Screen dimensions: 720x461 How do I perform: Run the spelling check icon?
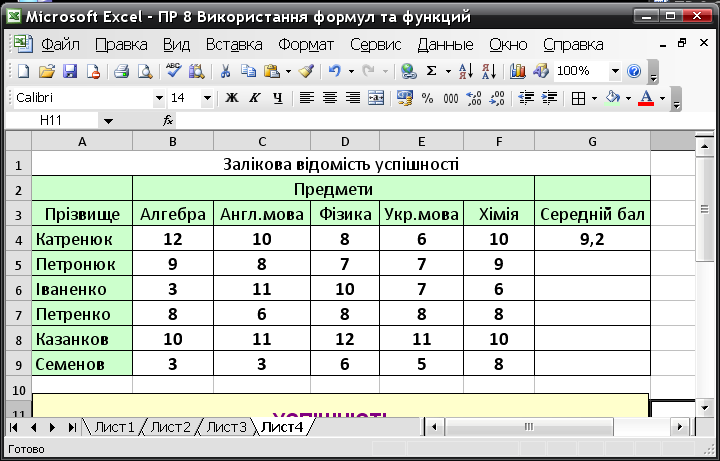click(174, 71)
